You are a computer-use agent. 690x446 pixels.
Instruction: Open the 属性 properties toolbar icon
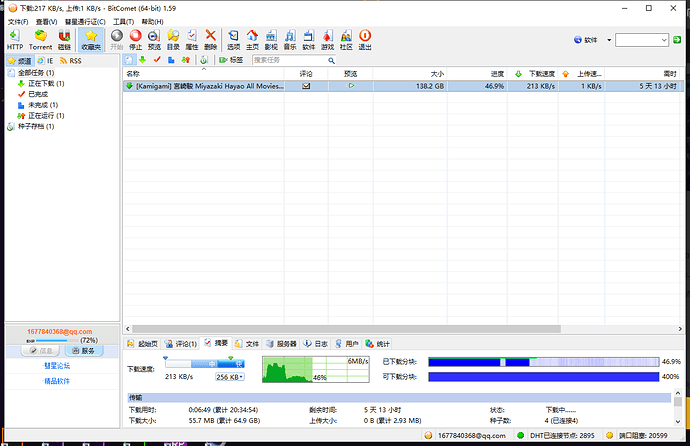tap(192, 40)
